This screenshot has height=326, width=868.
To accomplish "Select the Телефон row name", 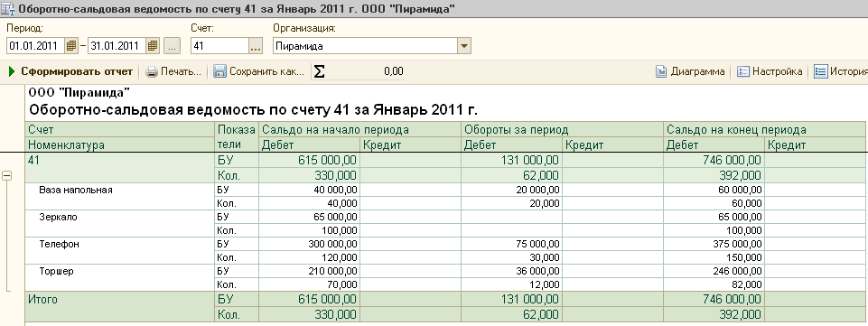I will [60, 244].
